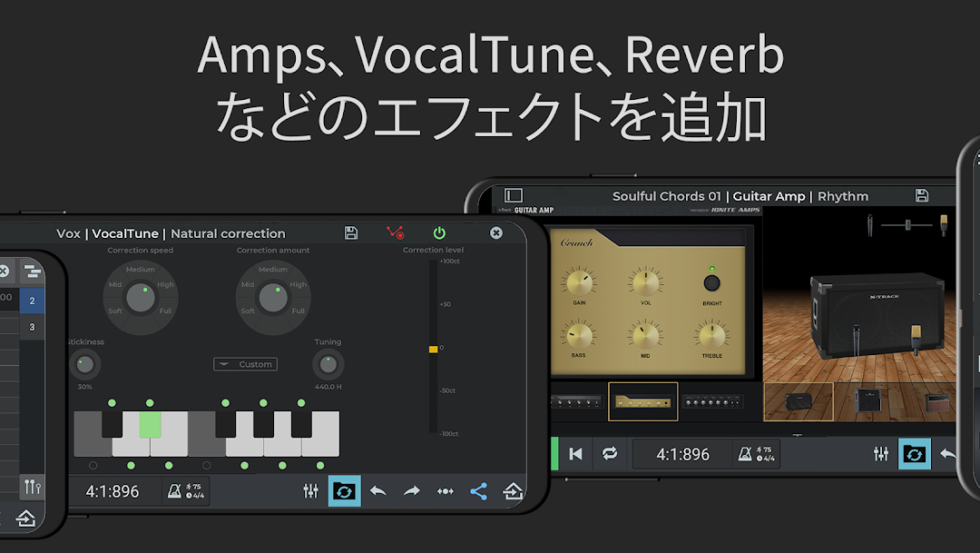This screenshot has height=553, width=980.
Task: Save the Guitar Amp preset
Action: [922, 195]
